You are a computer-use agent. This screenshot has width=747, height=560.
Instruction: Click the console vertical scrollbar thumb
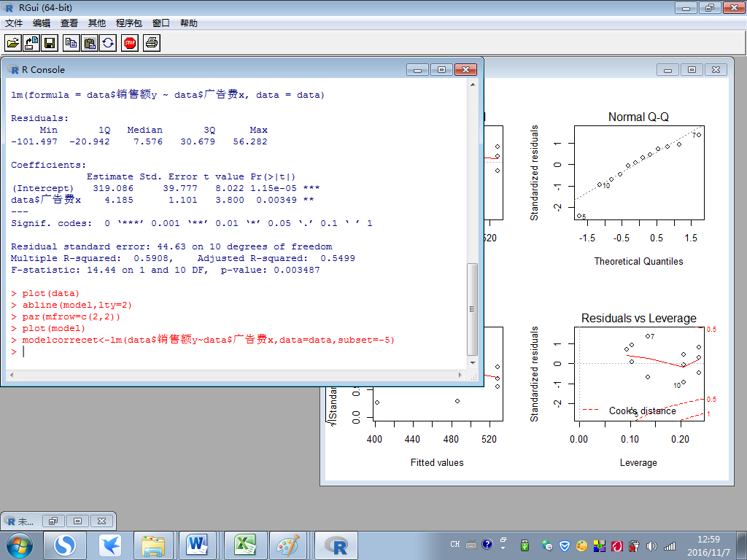pos(473,309)
